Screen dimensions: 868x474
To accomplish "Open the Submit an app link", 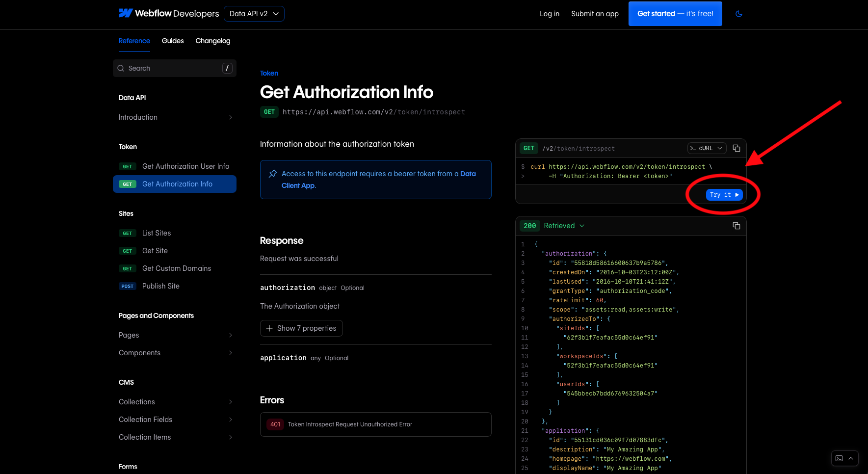I will [x=595, y=14].
